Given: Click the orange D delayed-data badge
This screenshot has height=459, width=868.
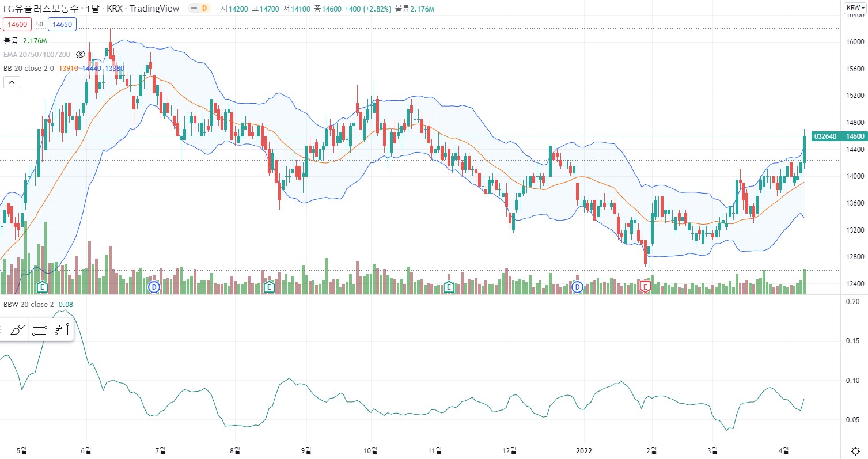Looking at the screenshot, I should [x=203, y=9].
